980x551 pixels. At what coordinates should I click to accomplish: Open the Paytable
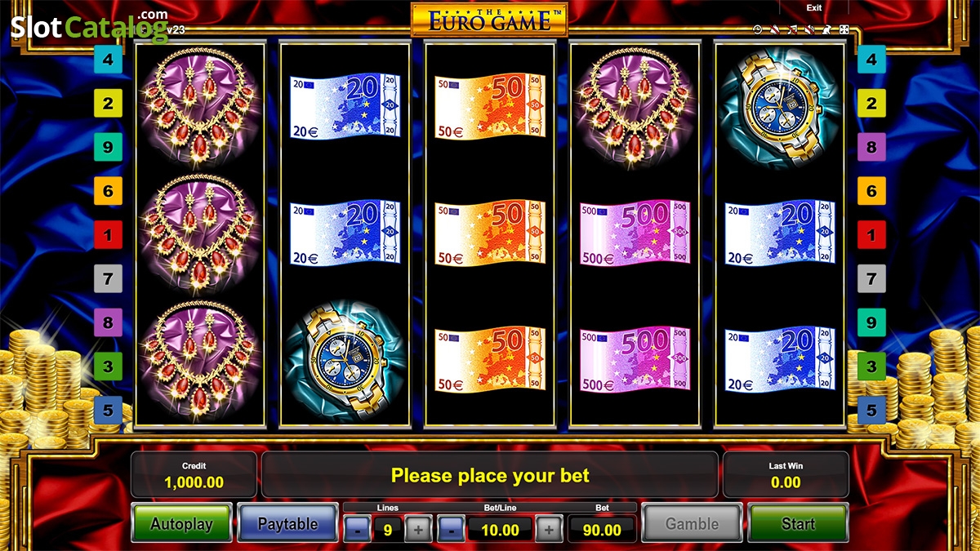coord(287,523)
